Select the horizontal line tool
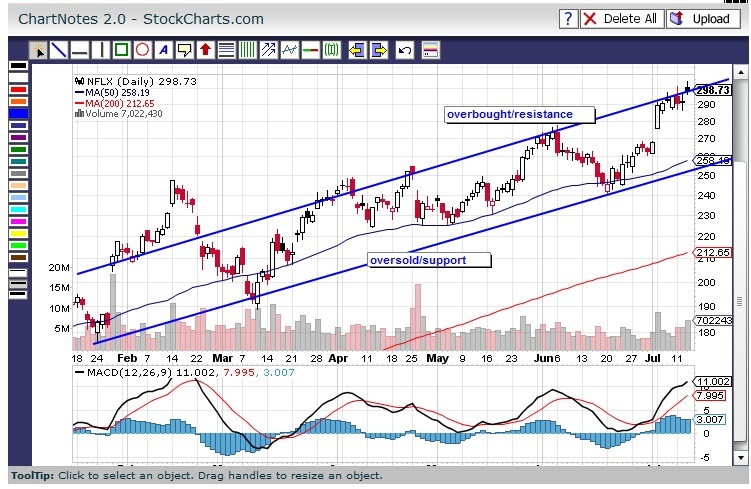The height and width of the screenshot is (489, 751). click(80, 50)
